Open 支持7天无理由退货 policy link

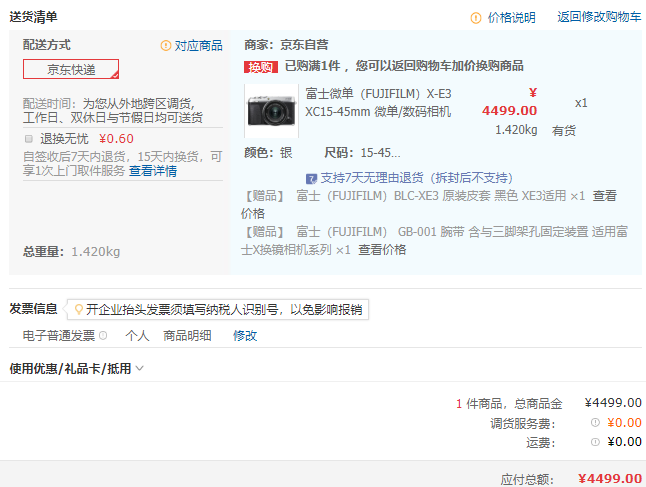click(x=417, y=178)
